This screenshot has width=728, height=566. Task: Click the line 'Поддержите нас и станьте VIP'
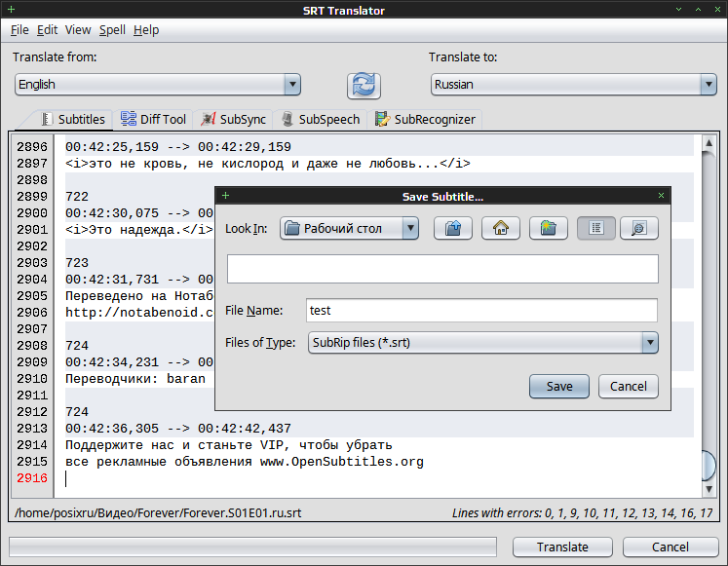(228, 445)
